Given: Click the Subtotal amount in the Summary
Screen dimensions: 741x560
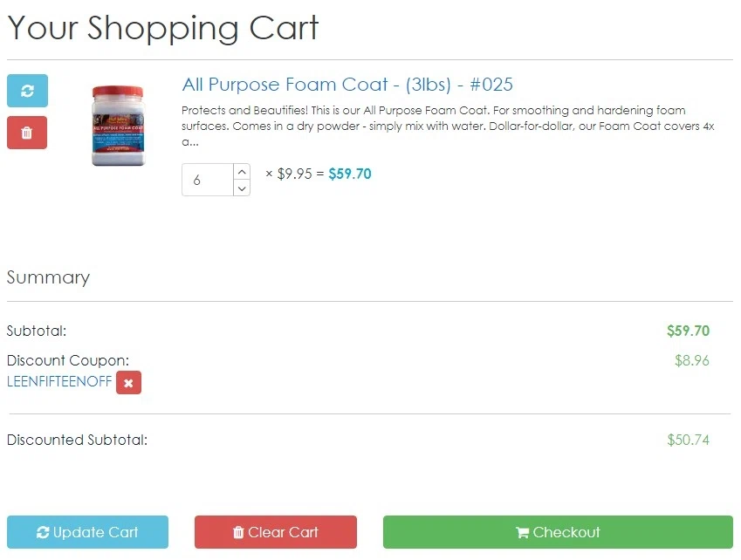Looking at the screenshot, I should [688, 331].
